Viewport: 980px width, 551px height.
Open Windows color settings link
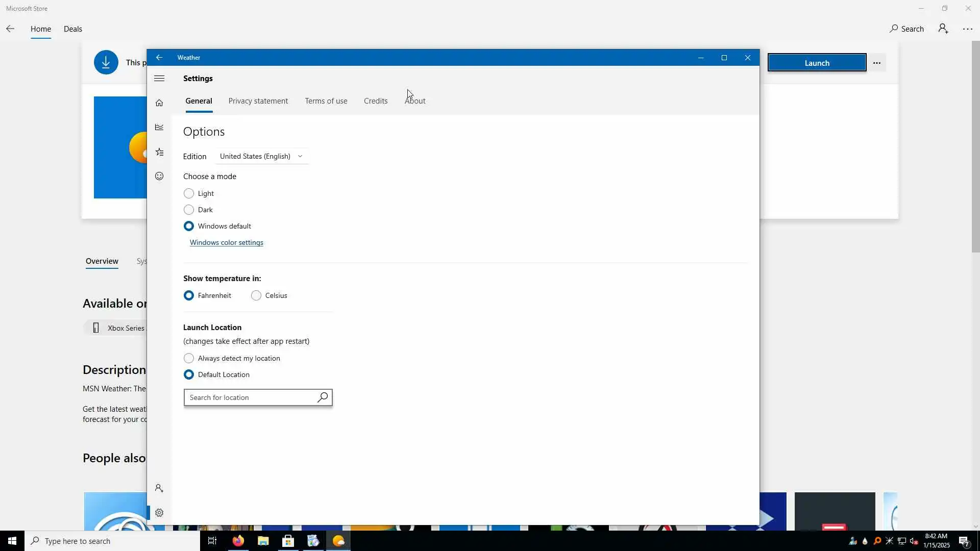point(227,243)
